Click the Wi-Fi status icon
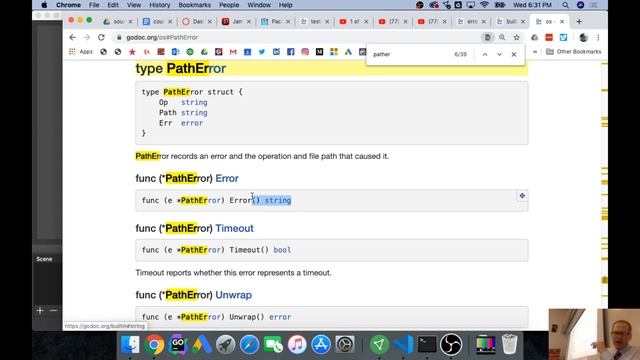This screenshot has width=640, height=360. pyautogui.click(x=484, y=5)
